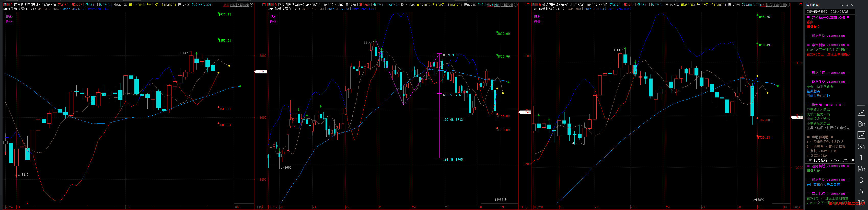Click 关注支撑点位是否击破 line in the panel
Screen dimensions: 868x210
pos(823,184)
